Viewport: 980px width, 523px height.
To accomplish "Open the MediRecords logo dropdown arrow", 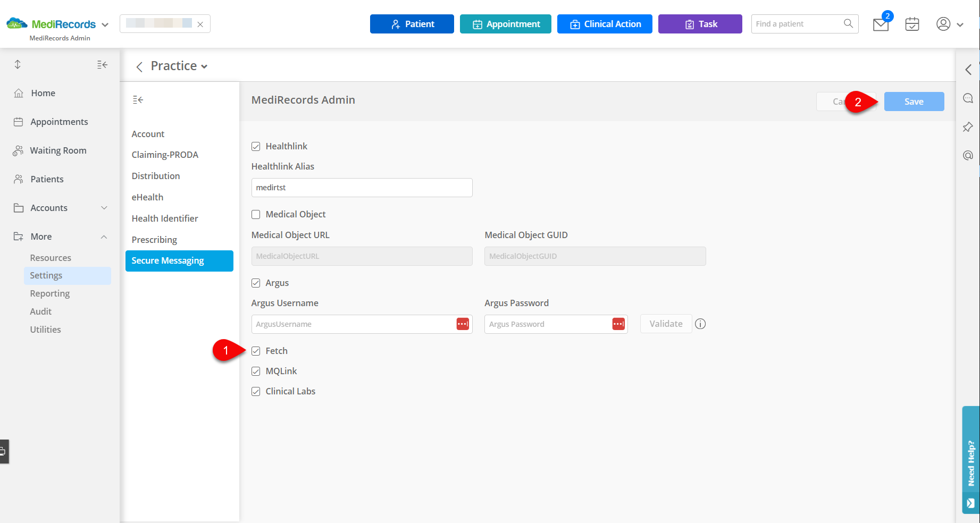I will coord(105,24).
